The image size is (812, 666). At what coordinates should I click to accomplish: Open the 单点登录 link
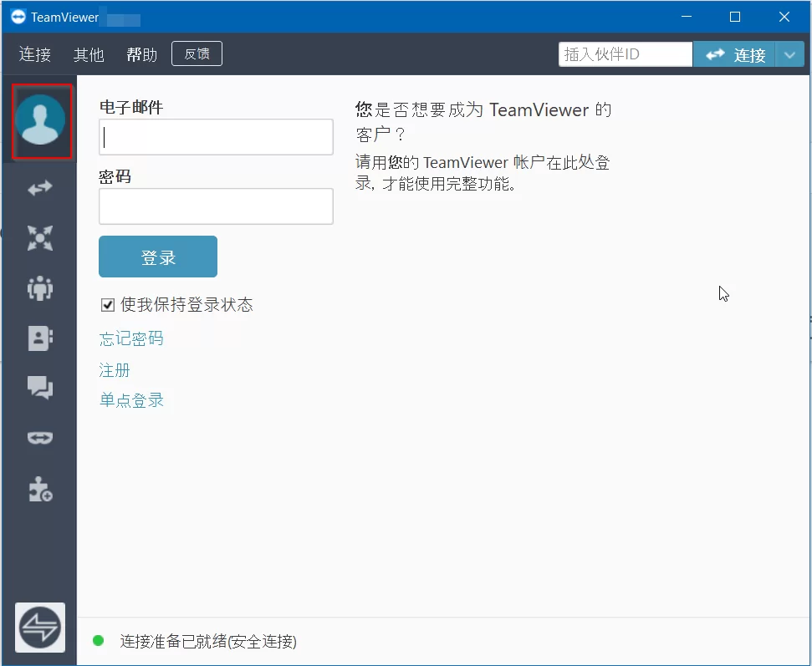pos(131,400)
